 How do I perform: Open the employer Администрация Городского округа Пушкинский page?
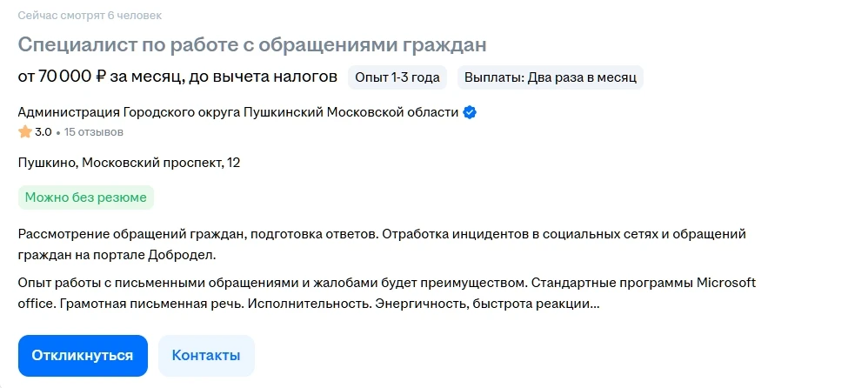click(x=238, y=113)
